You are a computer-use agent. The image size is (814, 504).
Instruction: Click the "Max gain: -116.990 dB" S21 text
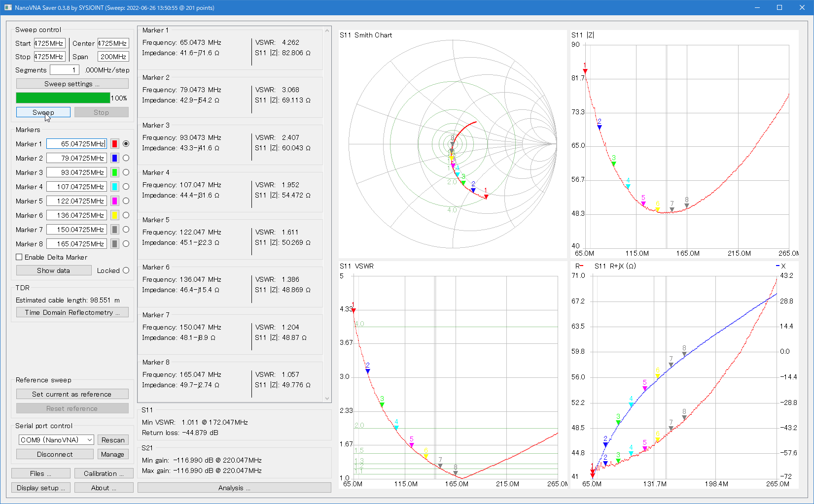tap(202, 470)
